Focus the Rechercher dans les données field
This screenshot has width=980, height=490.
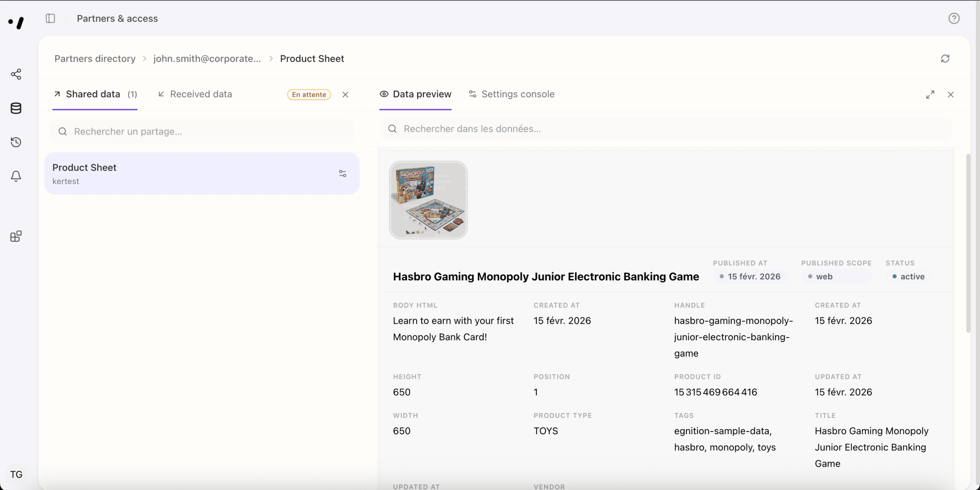click(666, 129)
